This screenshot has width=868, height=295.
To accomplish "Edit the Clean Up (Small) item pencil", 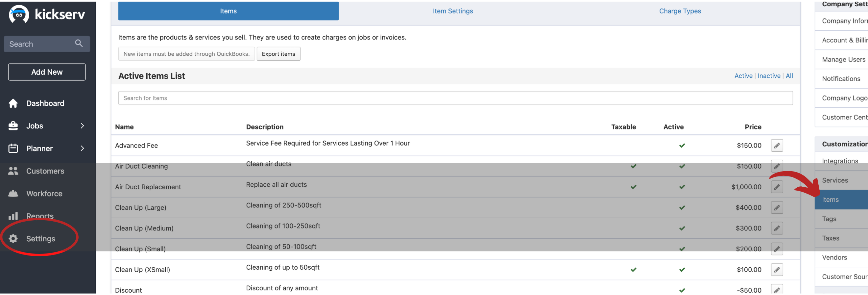I will (777, 249).
